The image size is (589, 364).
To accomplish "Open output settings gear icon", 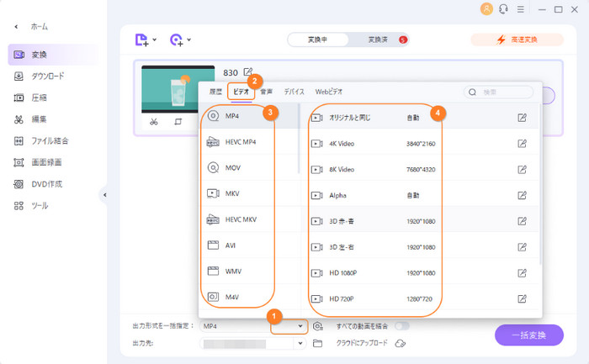I will [318, 326].
